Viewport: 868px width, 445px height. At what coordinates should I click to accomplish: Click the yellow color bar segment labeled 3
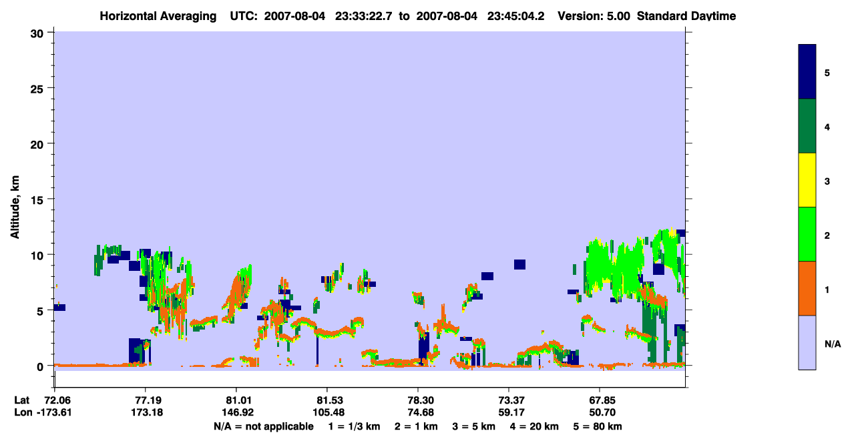807,180
